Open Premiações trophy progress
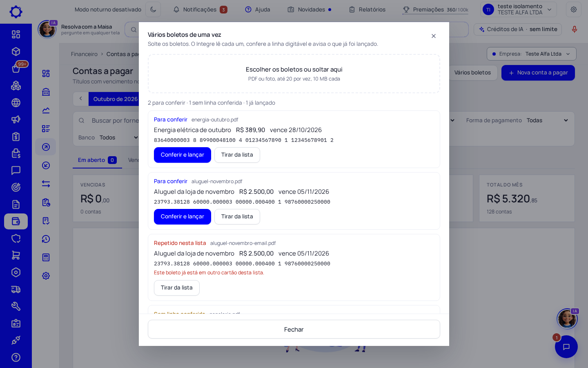Viewport: 588px width, 368px height. (435, 9)
